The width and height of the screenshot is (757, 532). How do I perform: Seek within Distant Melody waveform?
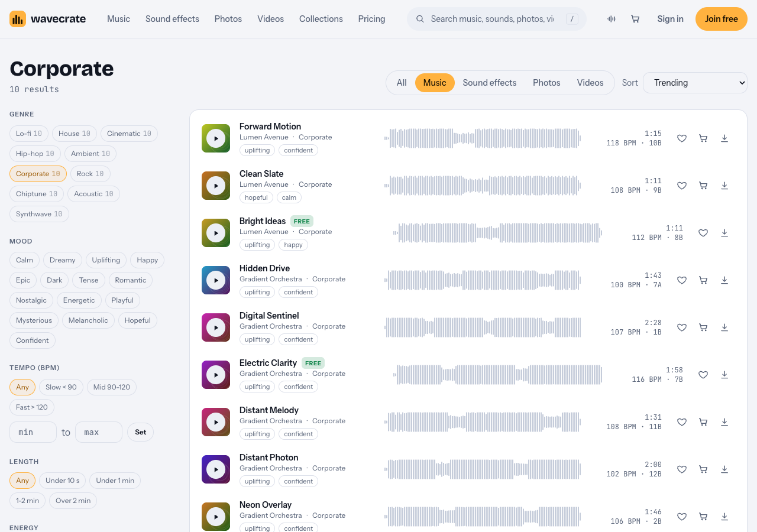coord(483,422)
